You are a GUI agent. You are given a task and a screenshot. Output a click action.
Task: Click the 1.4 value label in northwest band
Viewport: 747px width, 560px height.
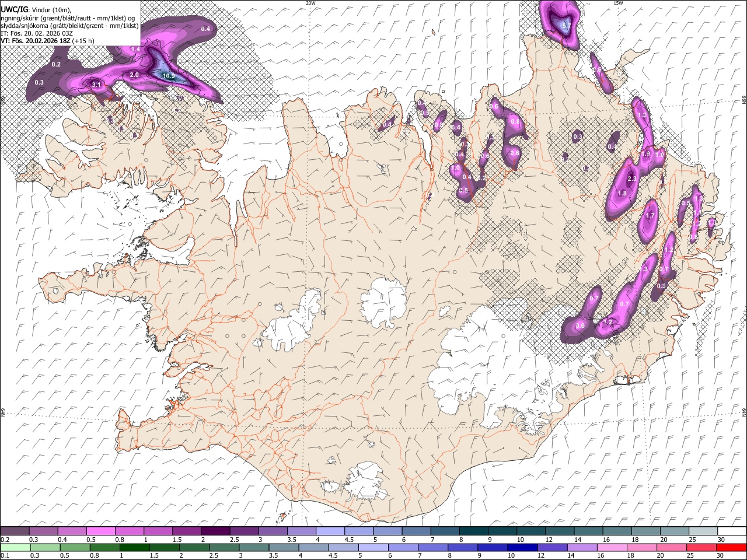135,49
